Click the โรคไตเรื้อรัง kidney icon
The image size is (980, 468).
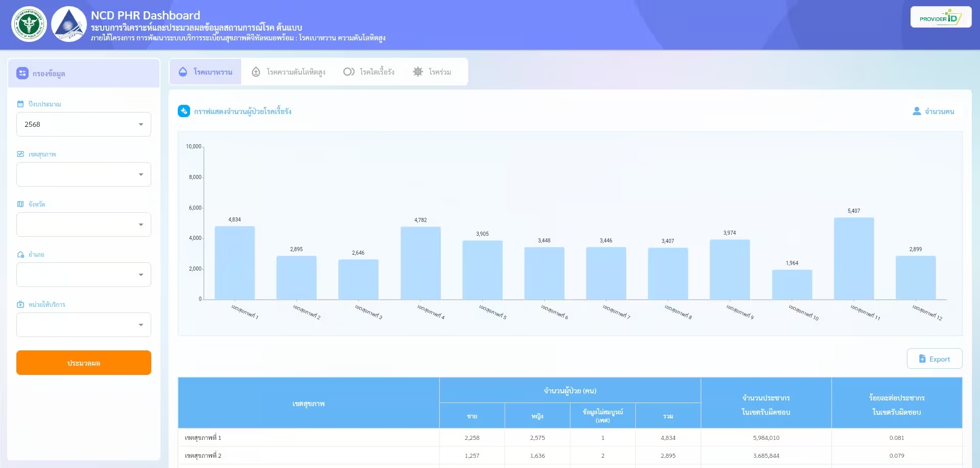click(x=349, y=72)
